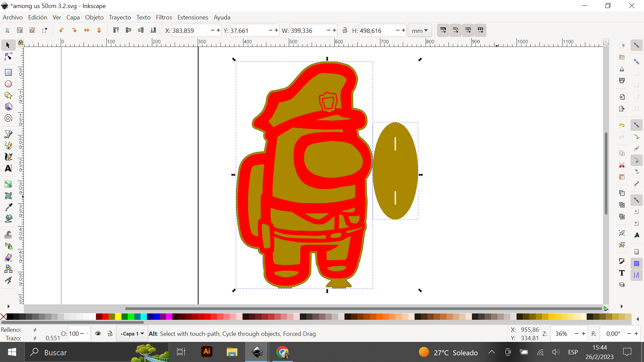Select the Spiral tool
Screen dimensions: 644x362
click(x=8, y=118)
